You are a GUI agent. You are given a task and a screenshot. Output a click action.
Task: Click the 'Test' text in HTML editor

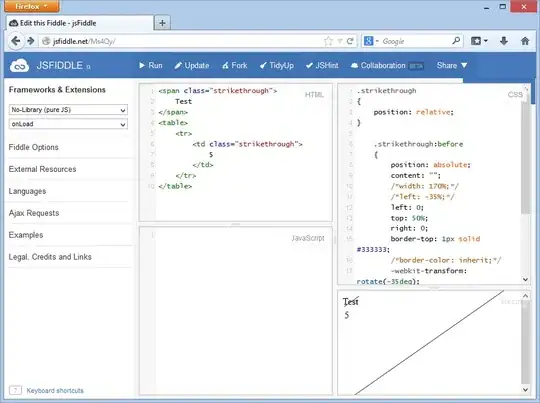coord(183,101)
